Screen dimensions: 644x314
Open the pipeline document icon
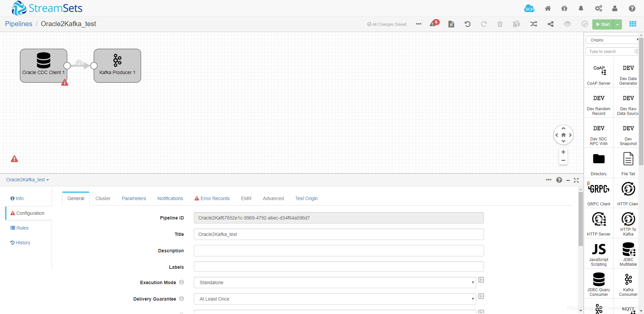451,24
